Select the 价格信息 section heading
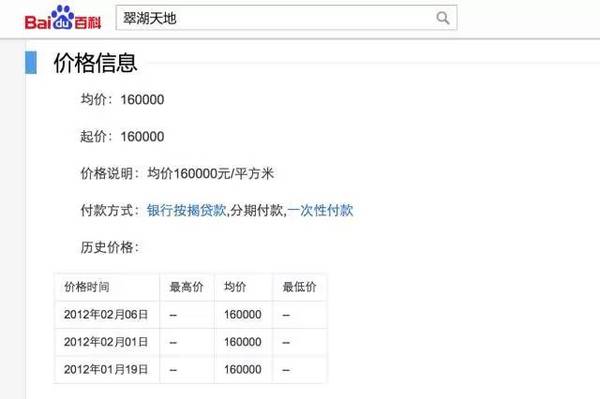Image resolution: width=600 pixels, height=399 pixels. [95, 63]
